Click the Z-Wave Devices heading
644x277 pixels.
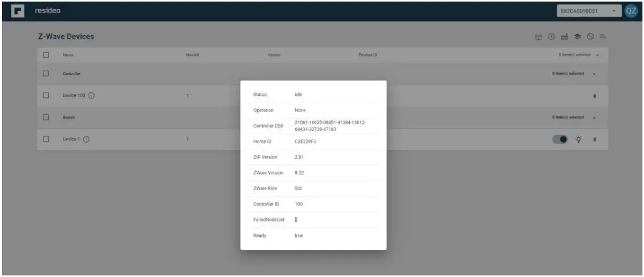pos(65,37)
